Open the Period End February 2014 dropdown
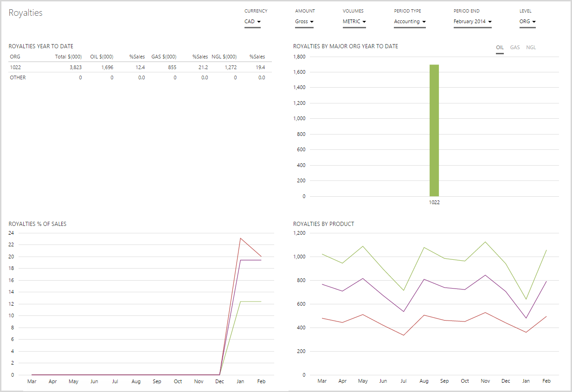 tap(472, 22)
